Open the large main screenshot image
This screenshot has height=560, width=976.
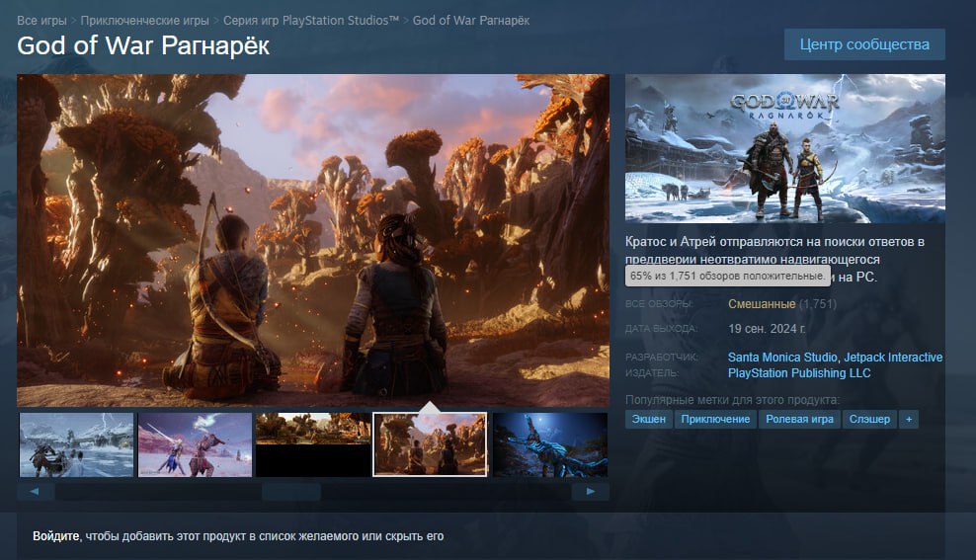pos(312,240)
